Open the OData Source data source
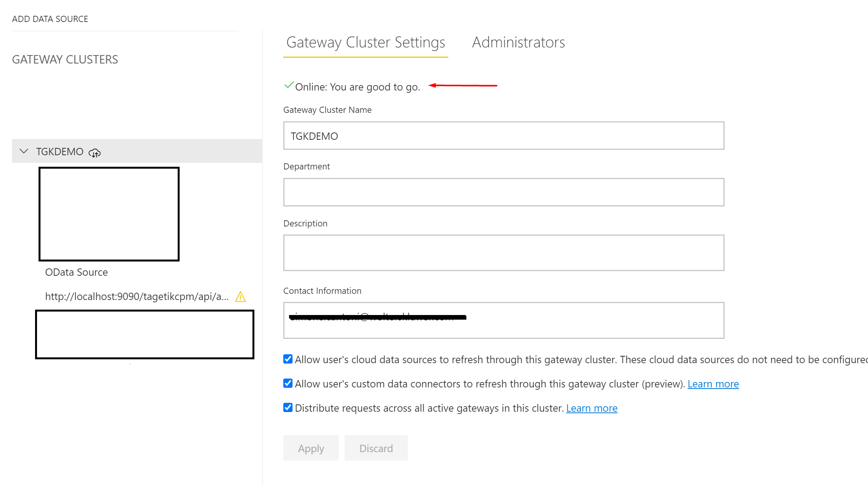The width and height of the screenshot is (868, 486). (x=76, y=272)
